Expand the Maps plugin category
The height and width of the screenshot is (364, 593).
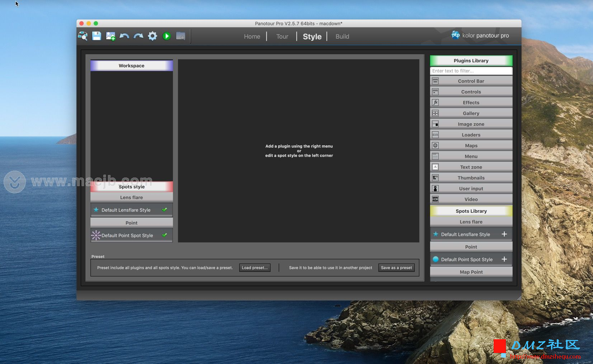471,146
